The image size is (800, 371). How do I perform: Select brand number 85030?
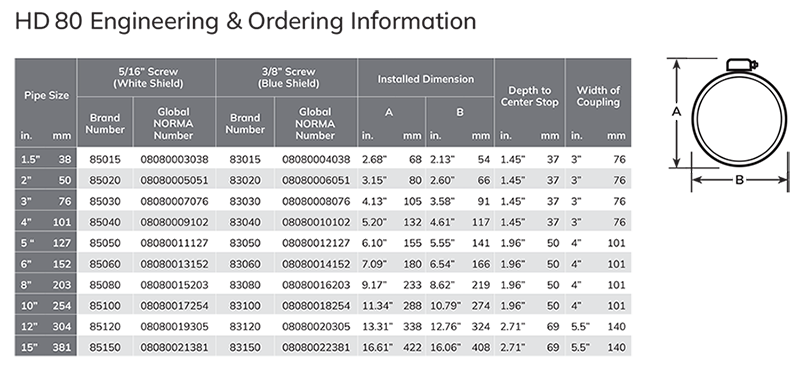(x=105, y=201)
